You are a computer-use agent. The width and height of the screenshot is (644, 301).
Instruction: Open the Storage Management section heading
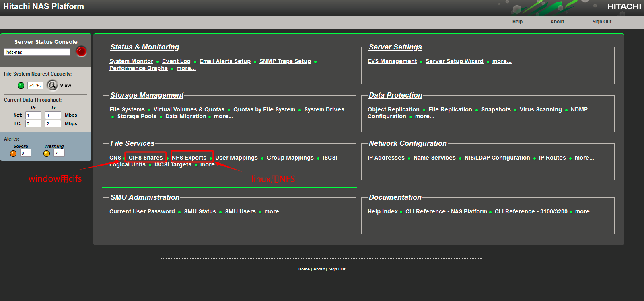coord(147,95)
